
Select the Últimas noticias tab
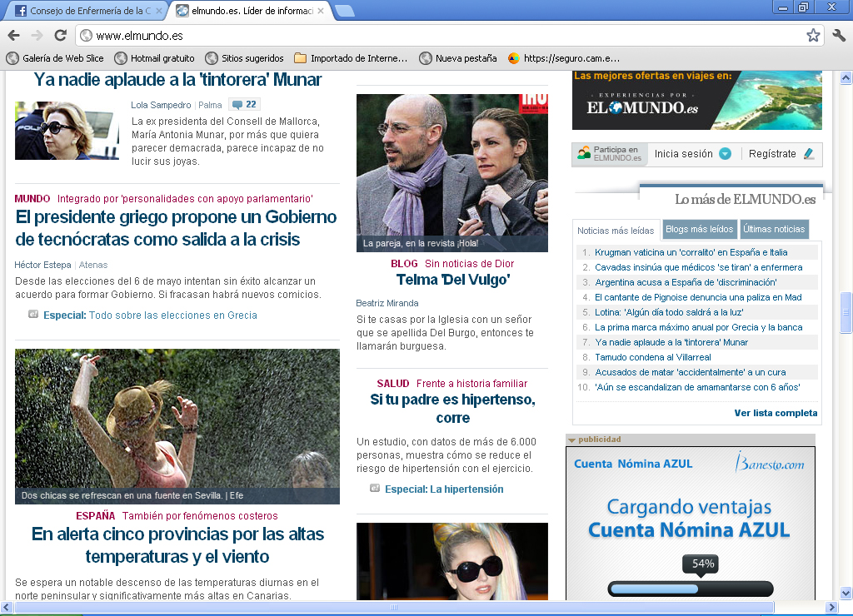point(773,230)
